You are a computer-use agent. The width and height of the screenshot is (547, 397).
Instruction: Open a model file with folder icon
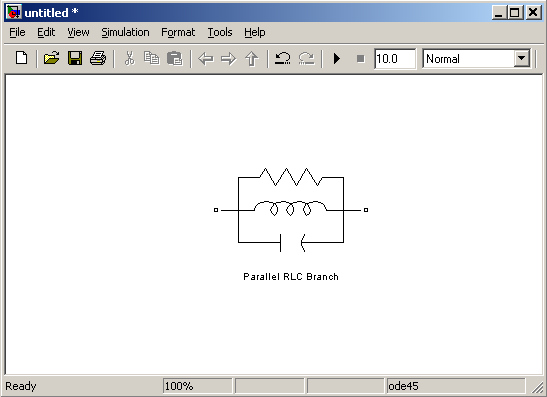[51, 58]
